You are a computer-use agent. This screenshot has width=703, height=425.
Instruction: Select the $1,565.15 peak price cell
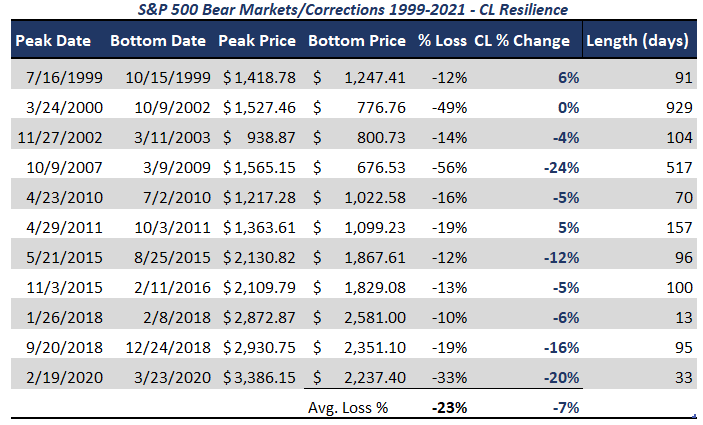(259, 168)
